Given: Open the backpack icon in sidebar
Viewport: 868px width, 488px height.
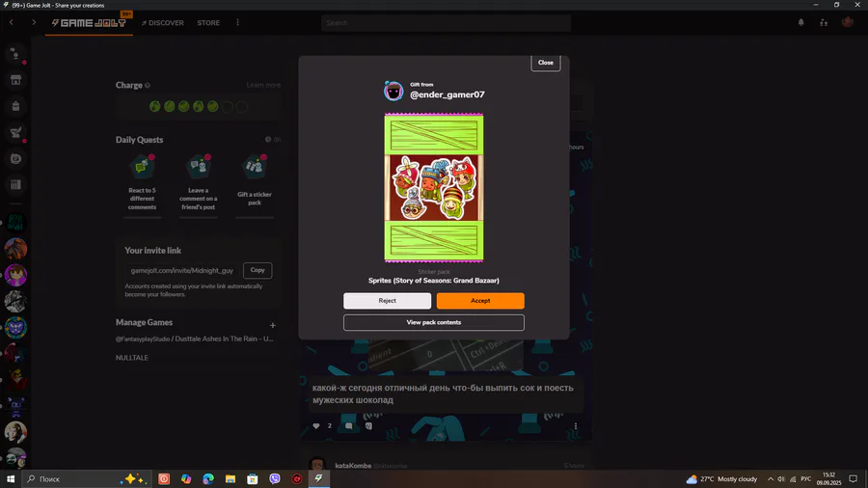Looking at the screenshot, I should click(15, 106).
